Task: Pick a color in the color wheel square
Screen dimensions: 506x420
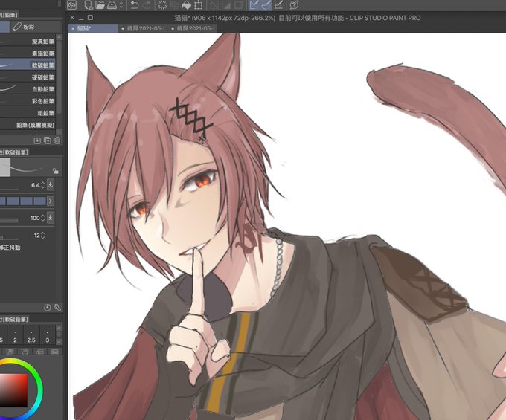Action: [13, 390]
